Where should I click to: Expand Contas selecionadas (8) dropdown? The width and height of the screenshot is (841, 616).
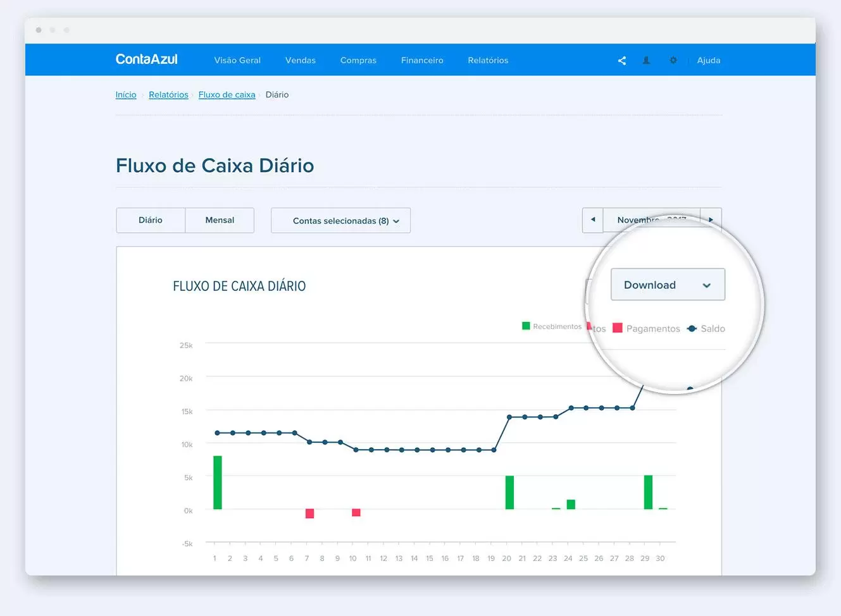[x=340, y=221]
